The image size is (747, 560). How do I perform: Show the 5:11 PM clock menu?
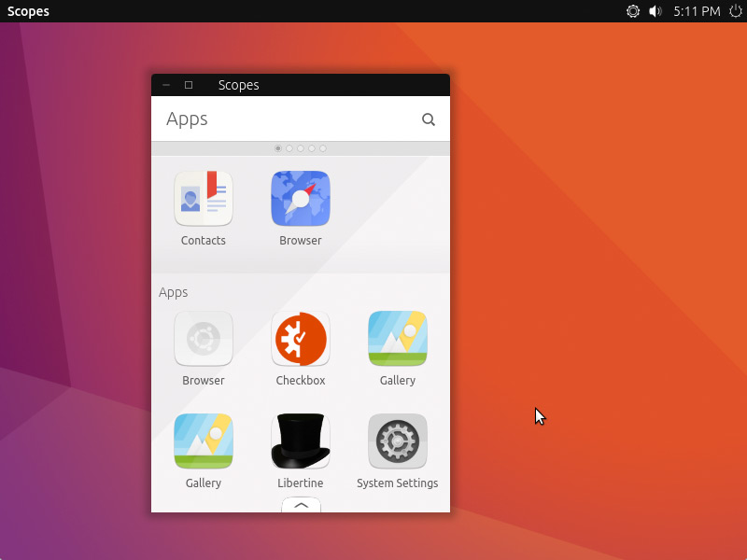coord(697,11)
